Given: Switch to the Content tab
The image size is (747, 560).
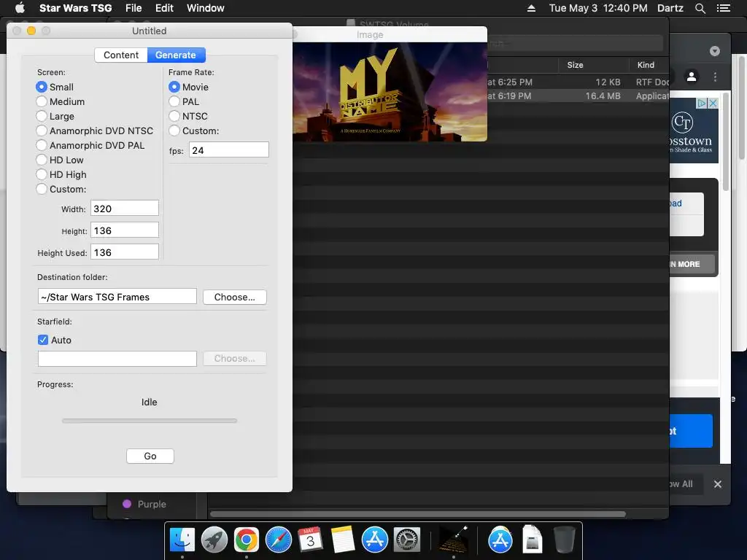Looking at the screenshot, I should tap(121, 55).
